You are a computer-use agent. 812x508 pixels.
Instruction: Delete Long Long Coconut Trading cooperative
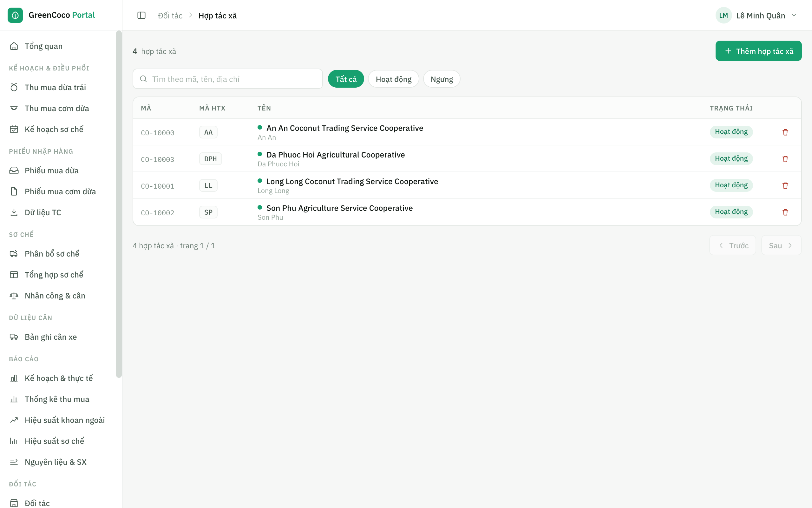[785, 185]
